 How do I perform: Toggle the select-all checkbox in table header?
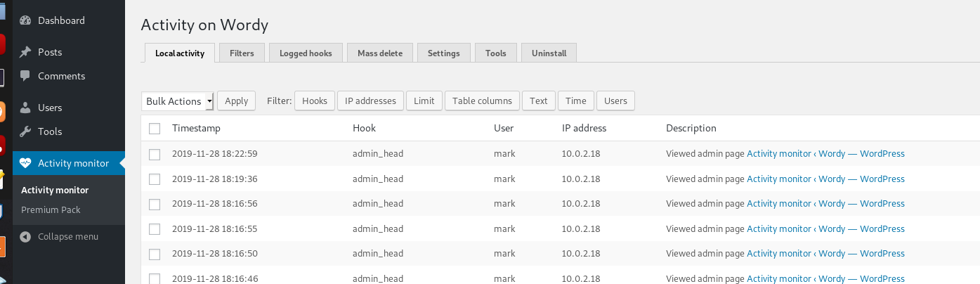tap(155, 129)
